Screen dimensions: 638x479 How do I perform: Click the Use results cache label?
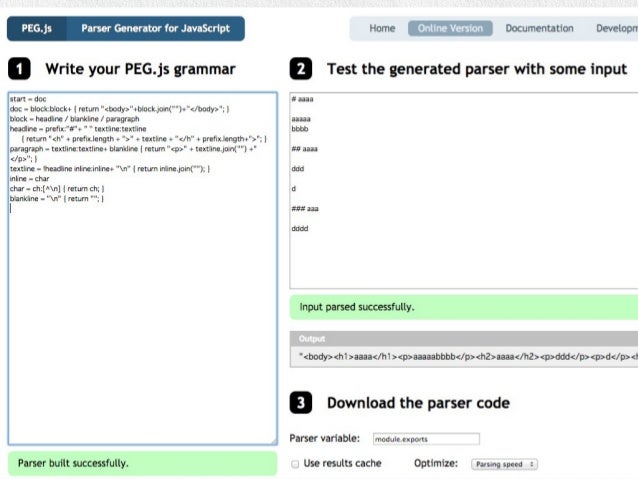(342, 464)
